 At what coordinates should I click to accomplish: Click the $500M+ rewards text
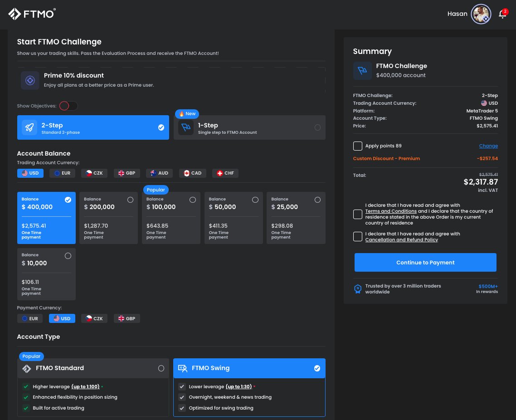pyautogui.click(x=488, y=286)
